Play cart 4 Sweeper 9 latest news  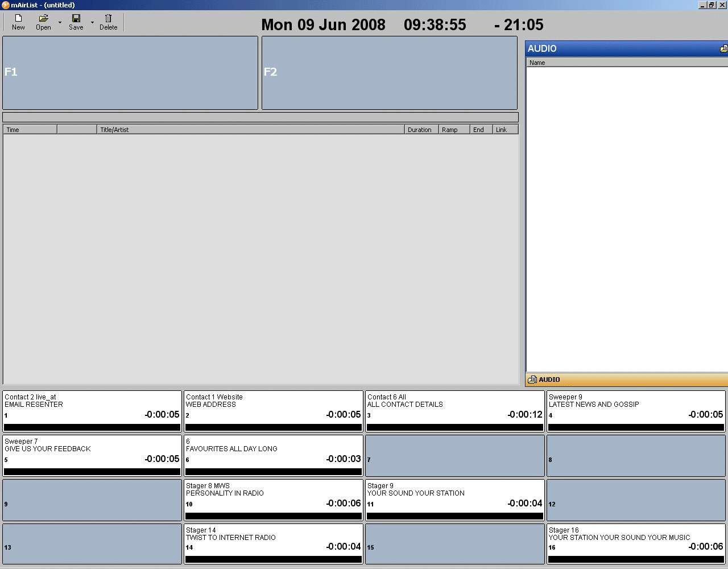pos(636,411)
